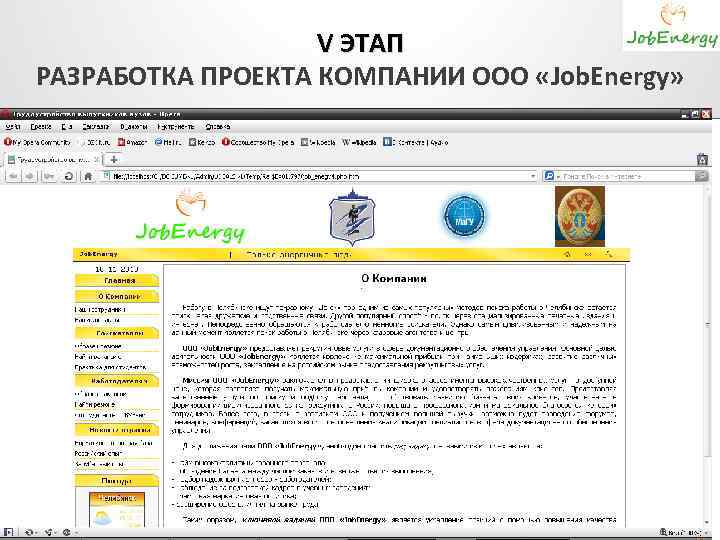
Task: Click the home icon in yellow bar
Action: coord(568,254)
